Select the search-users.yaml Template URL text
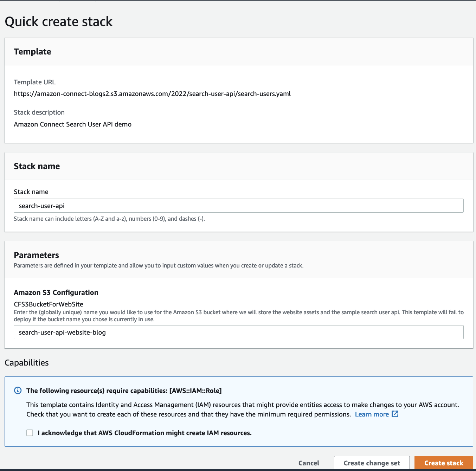Viewport: 476px width, 471px height. point(152,93)
